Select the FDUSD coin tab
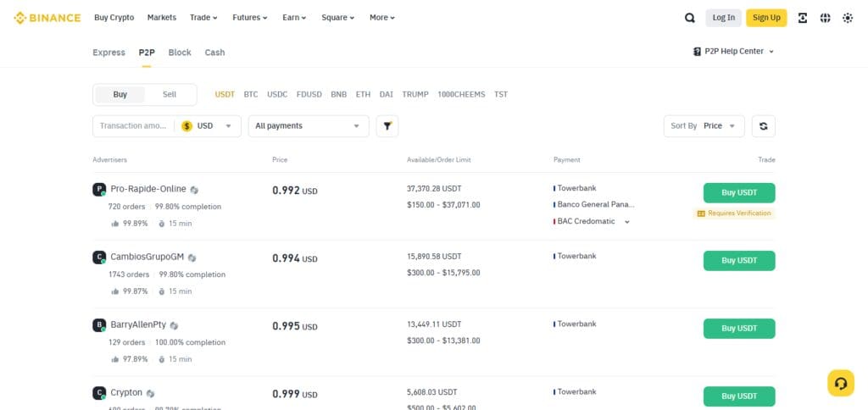Screen dimensions: 868x410 (309, 95)
